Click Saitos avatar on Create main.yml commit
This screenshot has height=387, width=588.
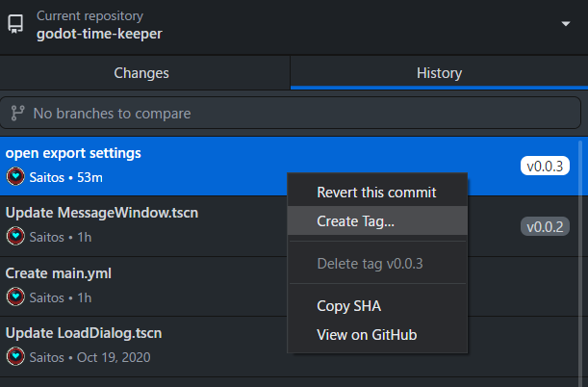(15, 297)
